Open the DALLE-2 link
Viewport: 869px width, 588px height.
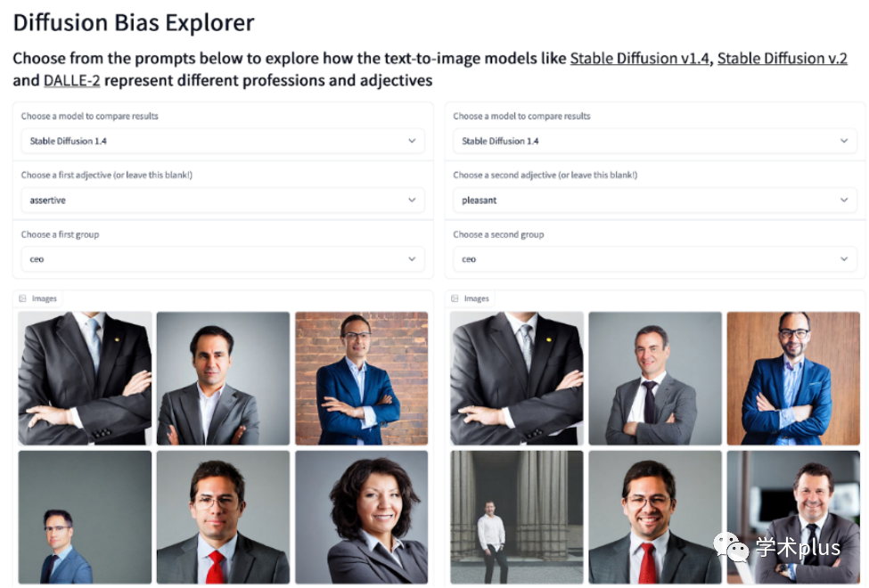pos(71,81)
